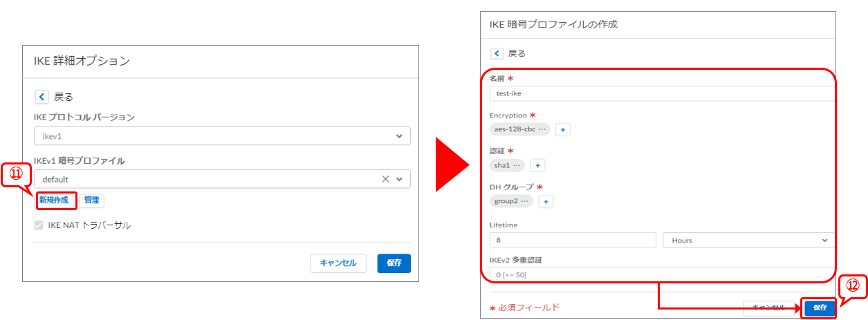Open ellipsis on sha1 tag
The image size is (868, 320).
(517, 165)
